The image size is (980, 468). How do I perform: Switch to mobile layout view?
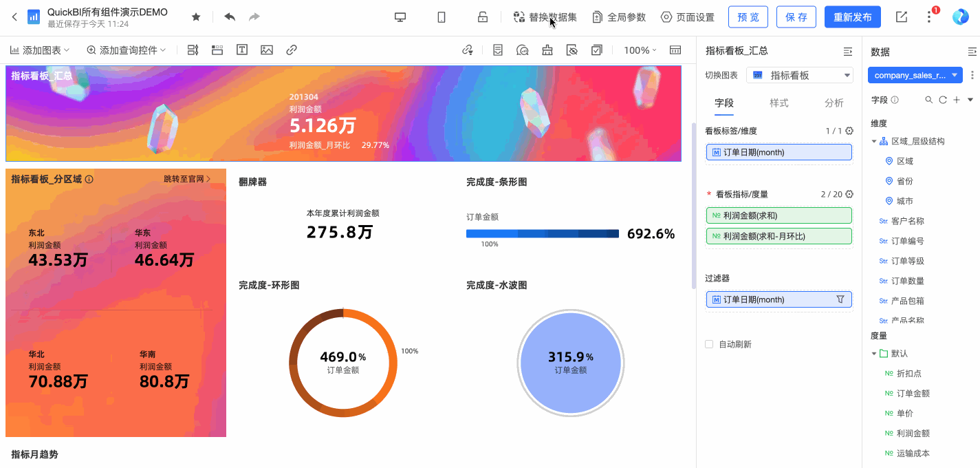[442, 17]
